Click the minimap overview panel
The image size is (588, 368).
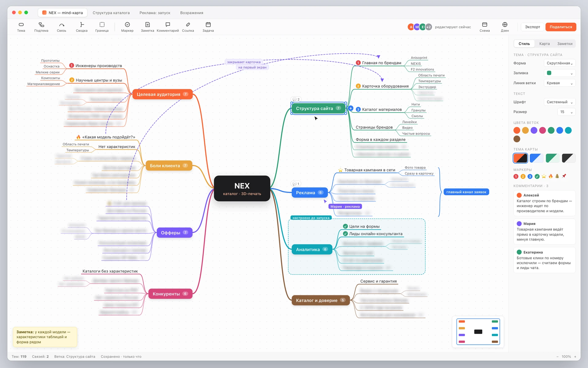coord(478,332)
